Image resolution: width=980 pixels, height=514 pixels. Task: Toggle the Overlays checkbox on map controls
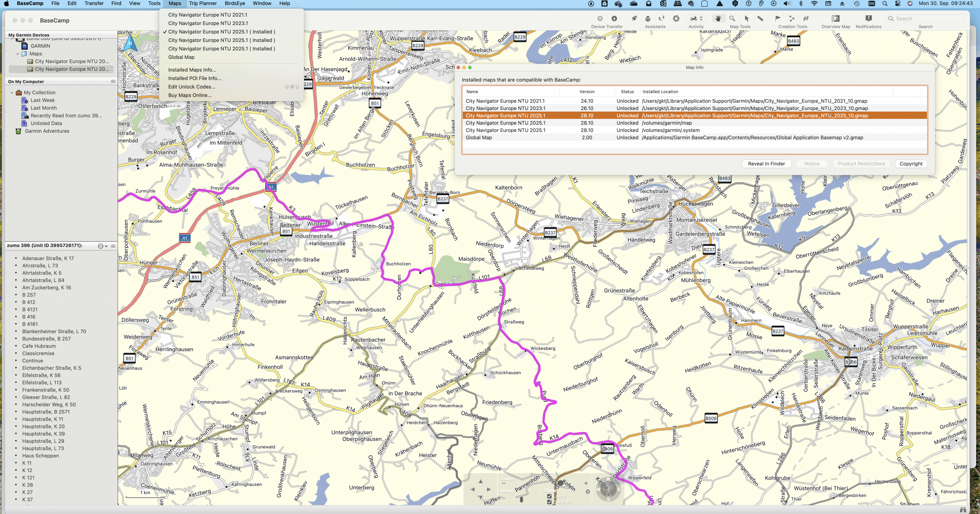pos(549,502)
